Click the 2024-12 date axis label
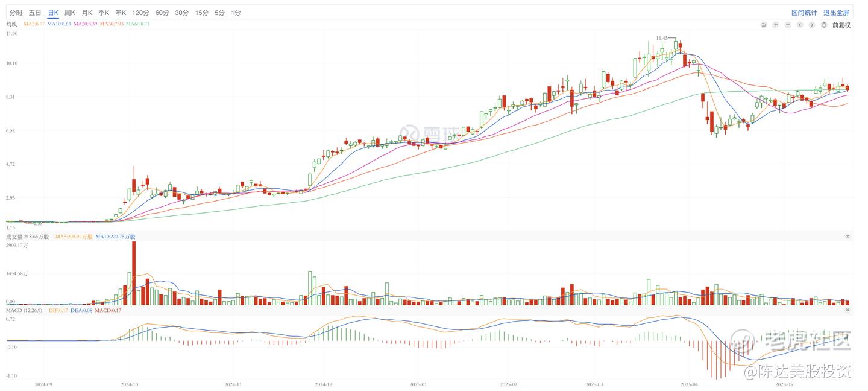868x391 pixels. (324, 384)
